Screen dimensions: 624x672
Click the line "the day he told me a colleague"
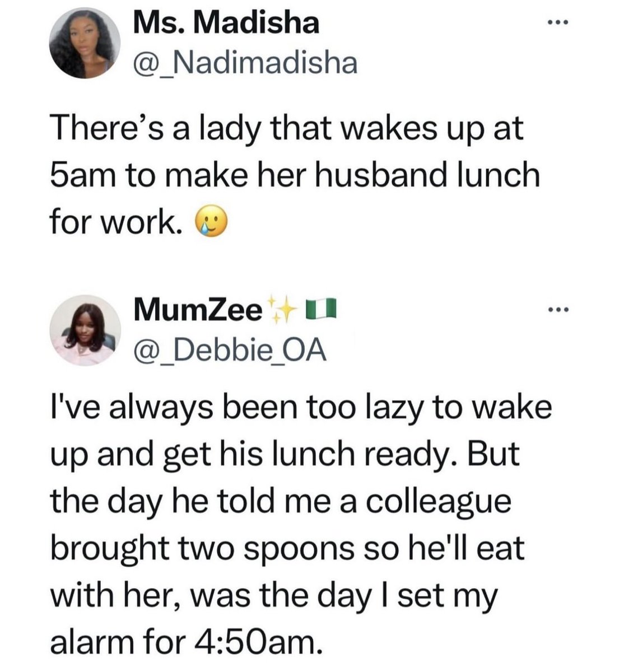pyautogui.click(x=281, y=503)
